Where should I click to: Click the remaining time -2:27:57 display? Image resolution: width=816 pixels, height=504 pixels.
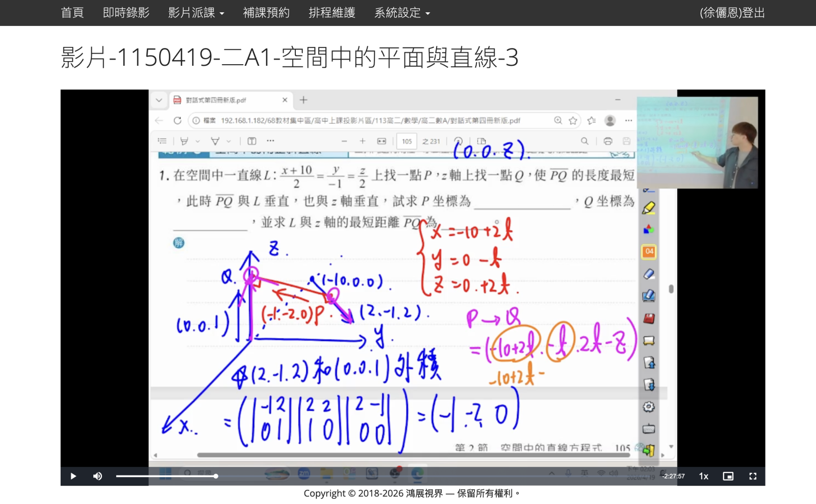pos(673,476)
